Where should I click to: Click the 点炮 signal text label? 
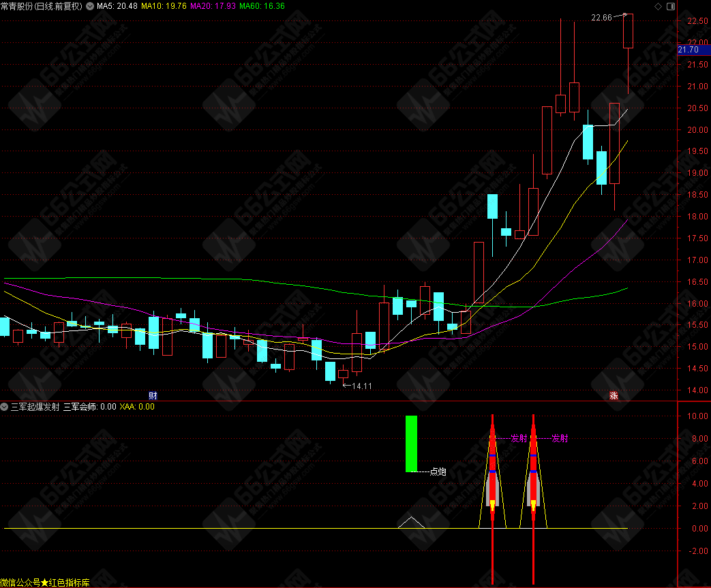pyautogui.click(x=438, y=471)
